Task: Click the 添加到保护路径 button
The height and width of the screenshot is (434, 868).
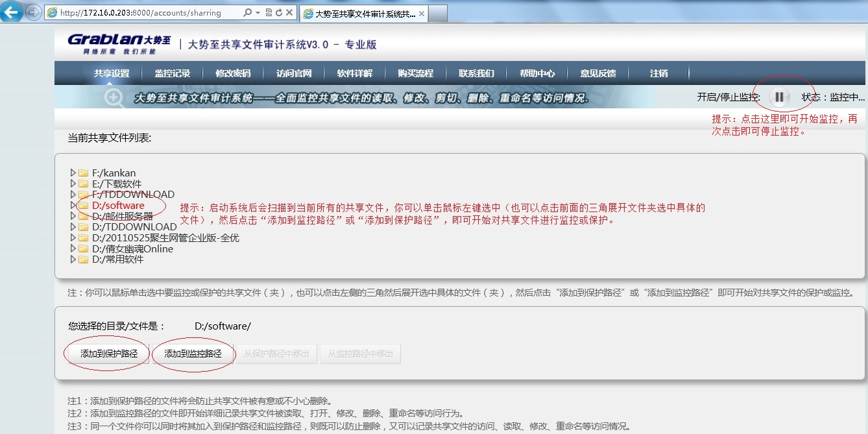Action: (x=109, y=354)
